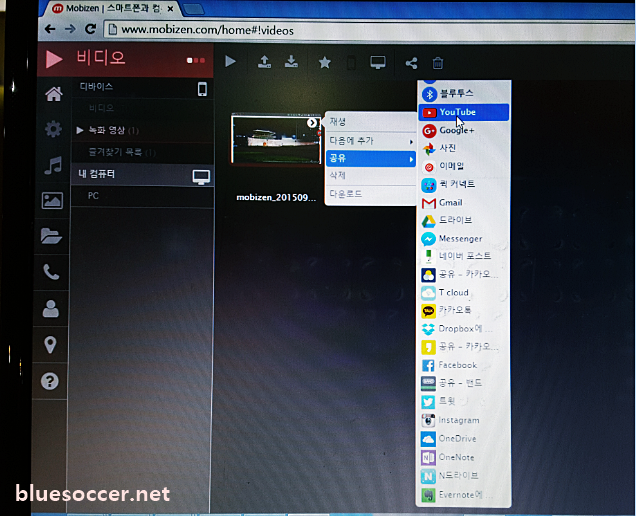The height and width of the screenshot is (516, 636).
Task: Click the trash delete toolbar icon
Action: [438, 63]
